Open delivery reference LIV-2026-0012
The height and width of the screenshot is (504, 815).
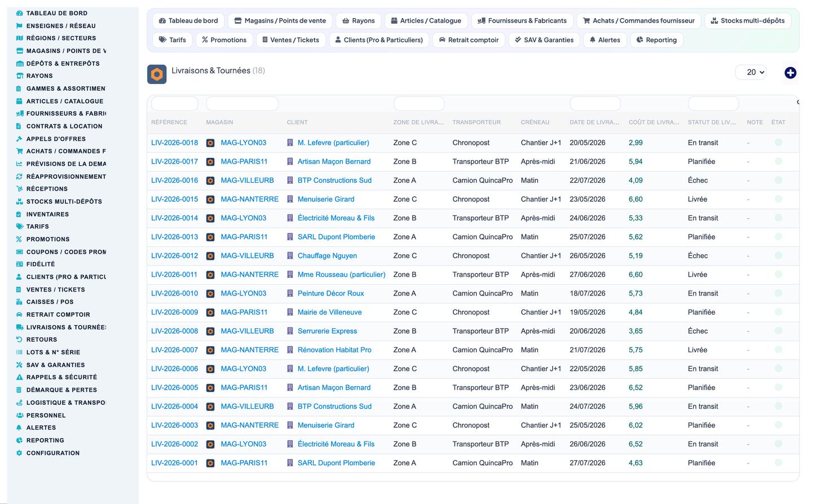[x=175, y=256]
